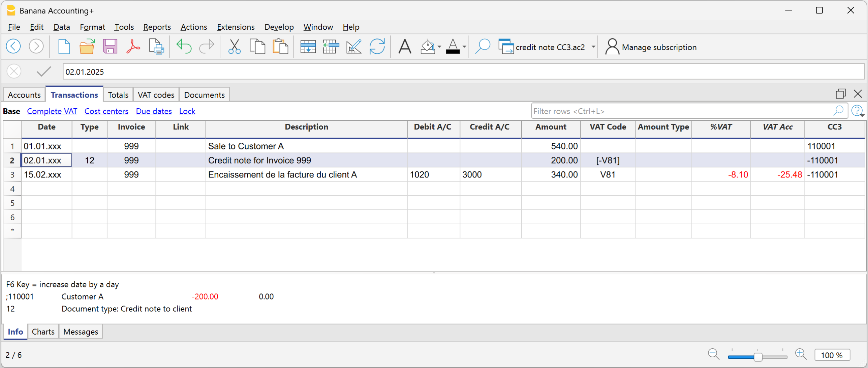Click the Save file icon
This screenshot has width=868, height=368.
tap(110, 47)
